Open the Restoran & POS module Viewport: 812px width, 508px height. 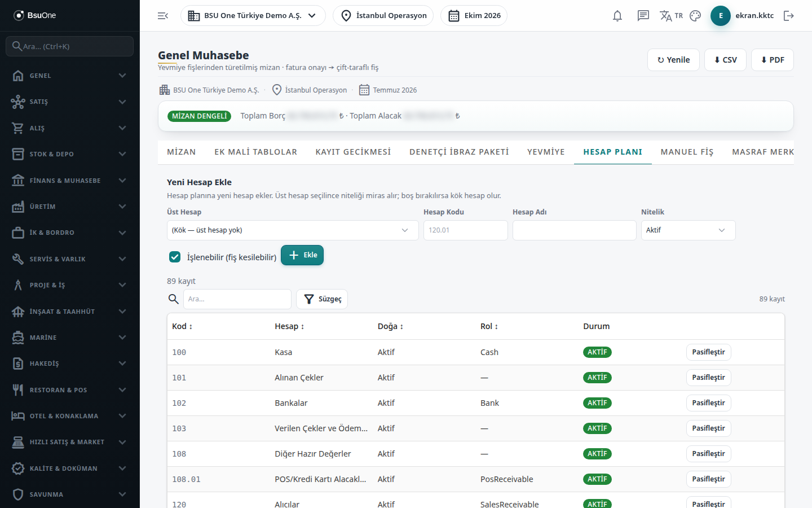[70, 390]
